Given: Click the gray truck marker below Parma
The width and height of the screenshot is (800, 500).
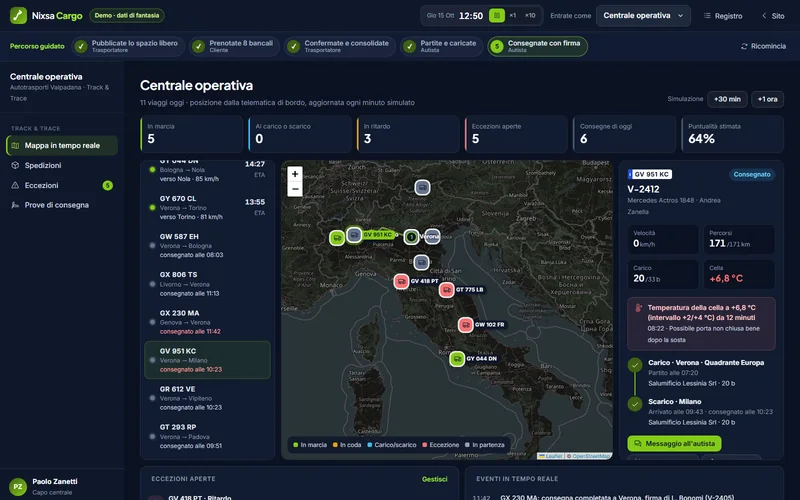Looking at the screenshot, I should (421, 262).
